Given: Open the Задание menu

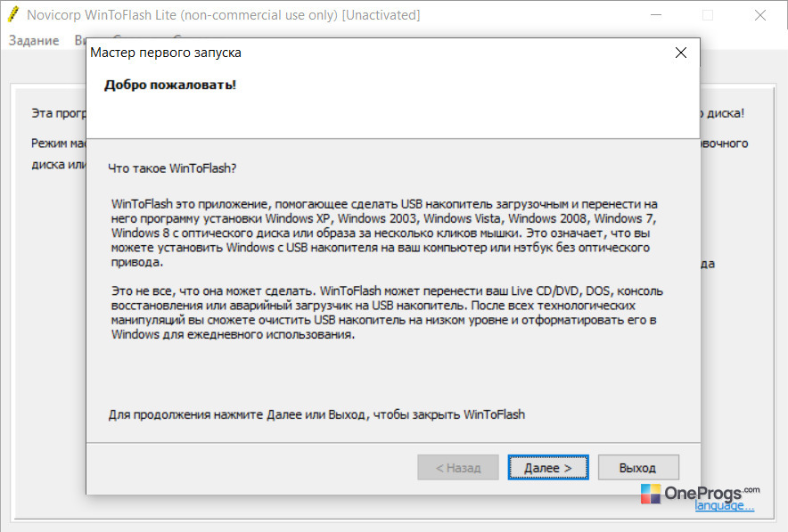Looking at the screenshot, I should tap(34, 40).
